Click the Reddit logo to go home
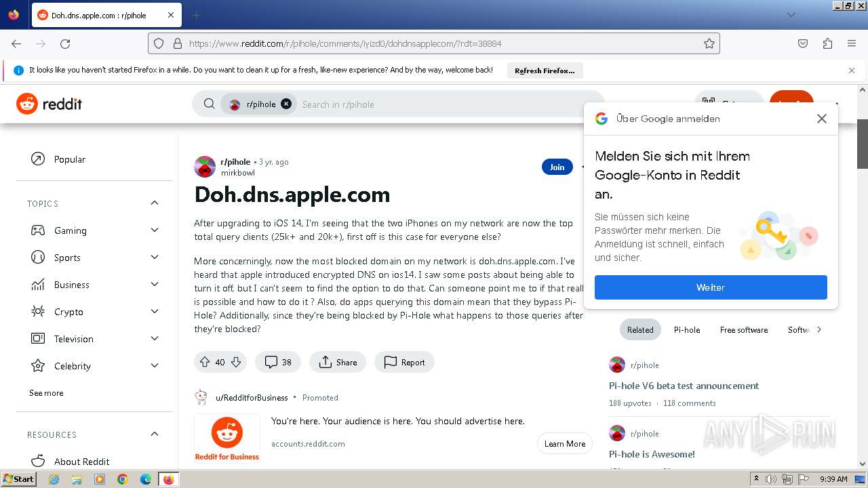868x488 pixels. [50, 104]
